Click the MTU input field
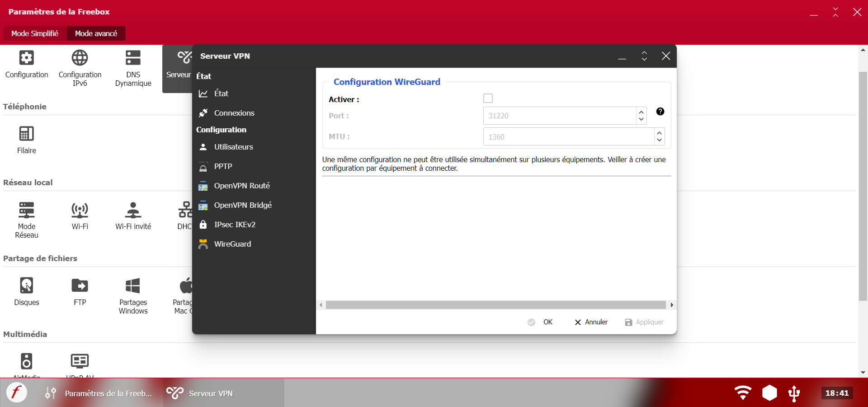The height and width of the screenshot is (407, 868). coord(569,136)
